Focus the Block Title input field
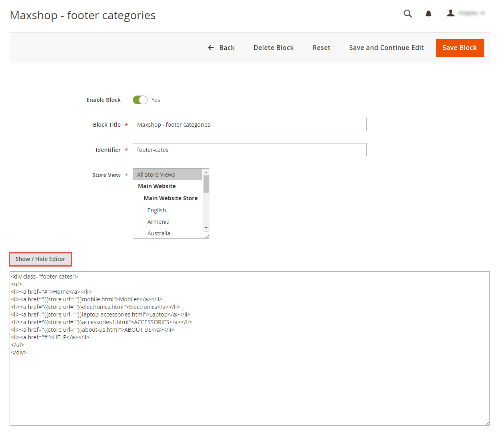Image resolution: width=497 pixels, height=448 pixels. point(249,125)
